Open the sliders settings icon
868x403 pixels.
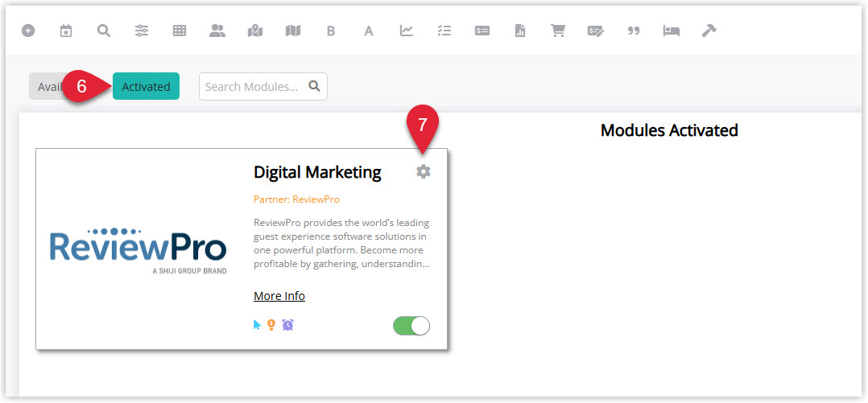pos(142,31)
